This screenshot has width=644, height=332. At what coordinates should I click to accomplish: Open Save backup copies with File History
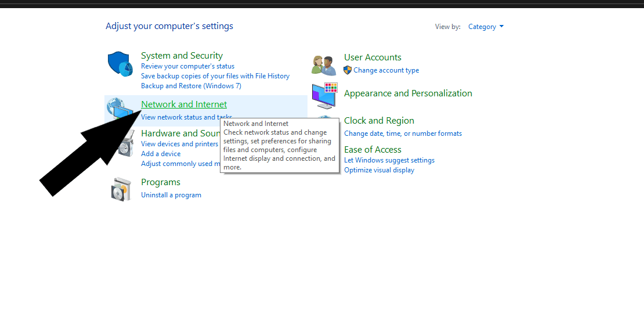(215, 76)
